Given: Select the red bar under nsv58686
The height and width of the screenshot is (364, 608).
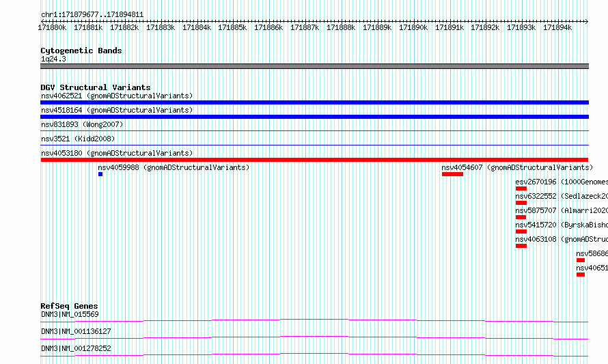Looking at the screenshot, I should tap(581, 260).
